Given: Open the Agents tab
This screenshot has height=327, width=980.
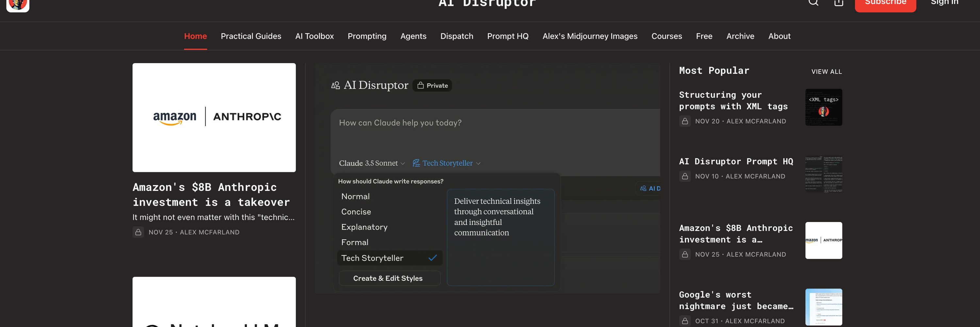Looking at the screenshot, I should click(414, 36).
